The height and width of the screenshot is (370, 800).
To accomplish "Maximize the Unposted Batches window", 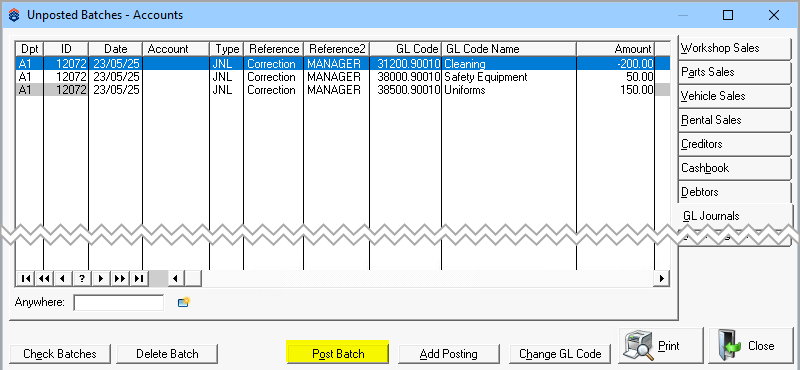I will click(728, 15).
